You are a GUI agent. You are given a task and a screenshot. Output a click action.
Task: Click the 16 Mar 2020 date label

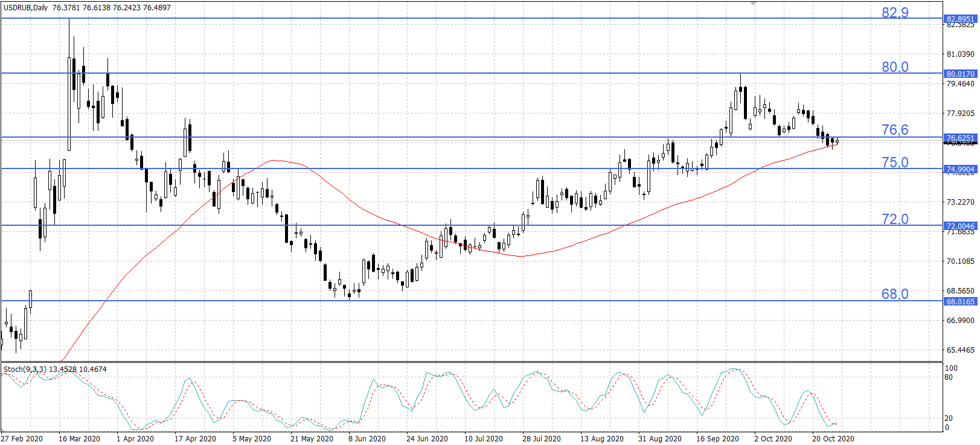(x=79, y=439)
